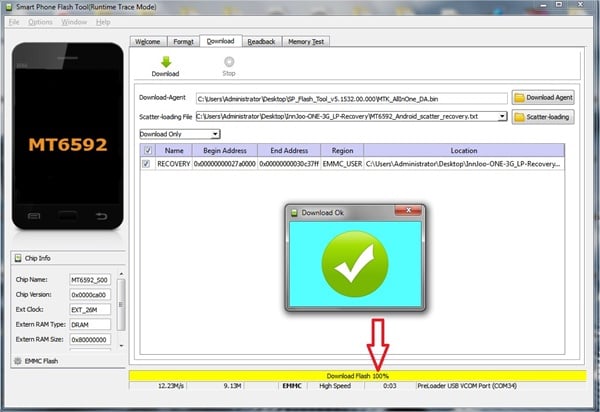Viewport: 600px width, 412px height.
Task: Click the green Download arrow icon
Action: 166,62
